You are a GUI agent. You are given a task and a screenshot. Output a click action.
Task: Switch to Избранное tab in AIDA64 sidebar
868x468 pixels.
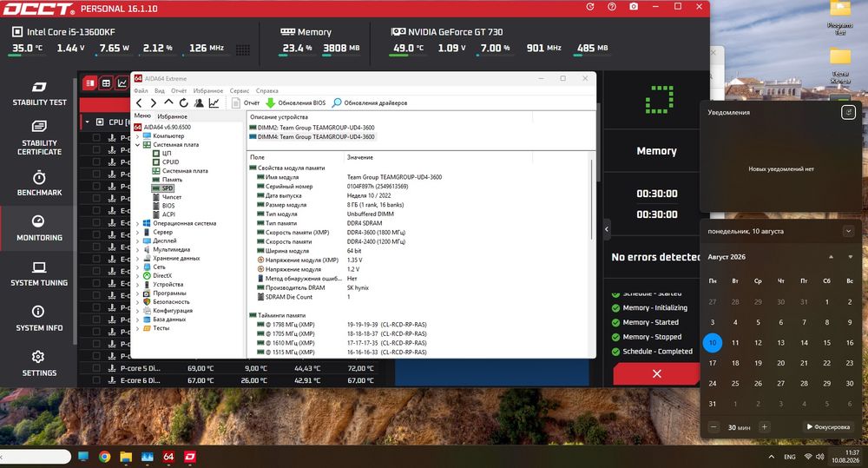[172, 116]
